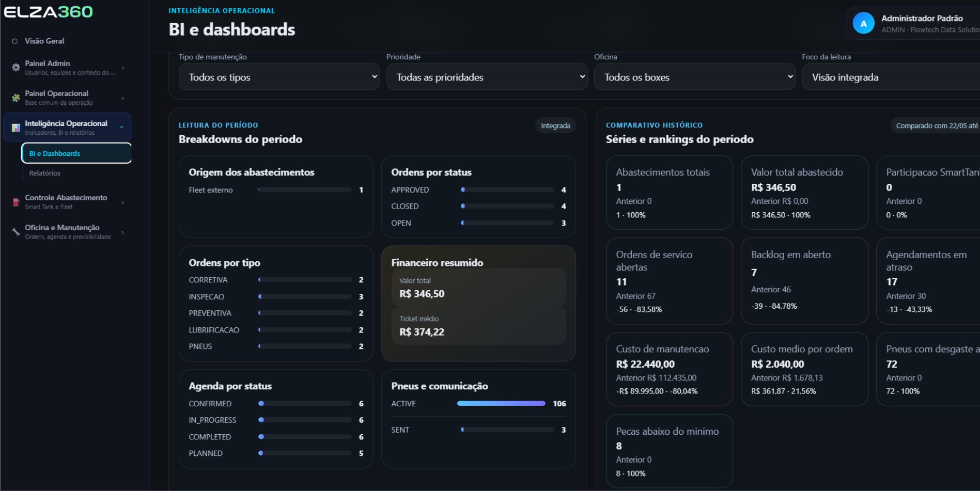Click the Comparado com 22/05 badge

click(x=936, y=125)
